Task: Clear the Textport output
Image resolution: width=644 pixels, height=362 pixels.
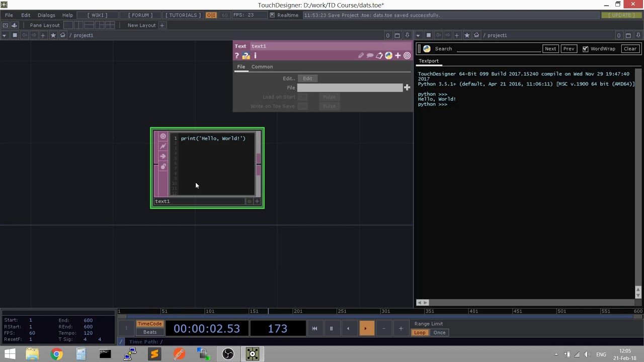Action: 630,49
